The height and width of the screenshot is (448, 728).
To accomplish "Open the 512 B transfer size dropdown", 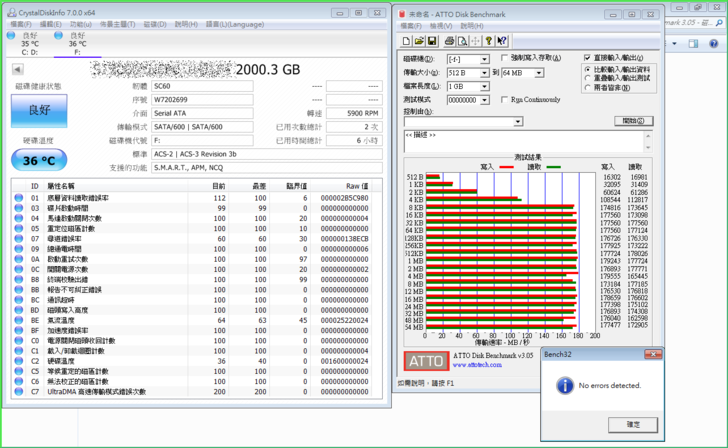I will point(484,73).
